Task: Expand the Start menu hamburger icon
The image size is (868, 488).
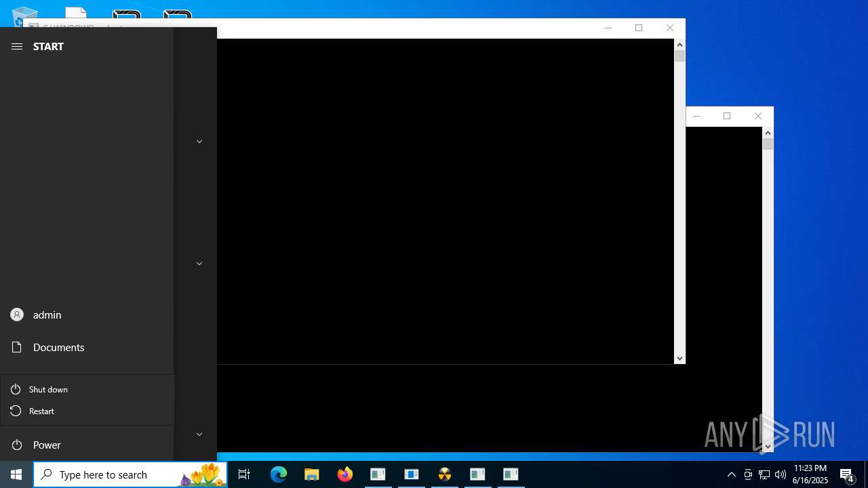Action: 17,46
